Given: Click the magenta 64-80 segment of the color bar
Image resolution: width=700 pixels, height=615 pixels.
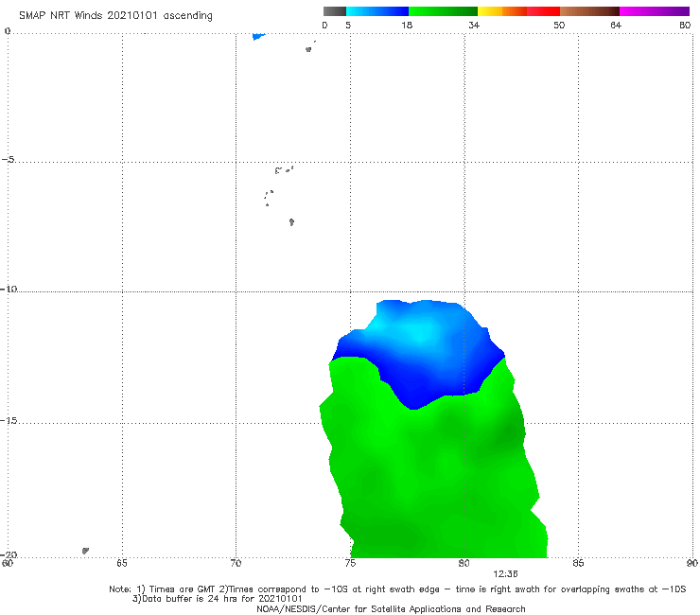Looking at the screenshot, I should pos(655,11).
